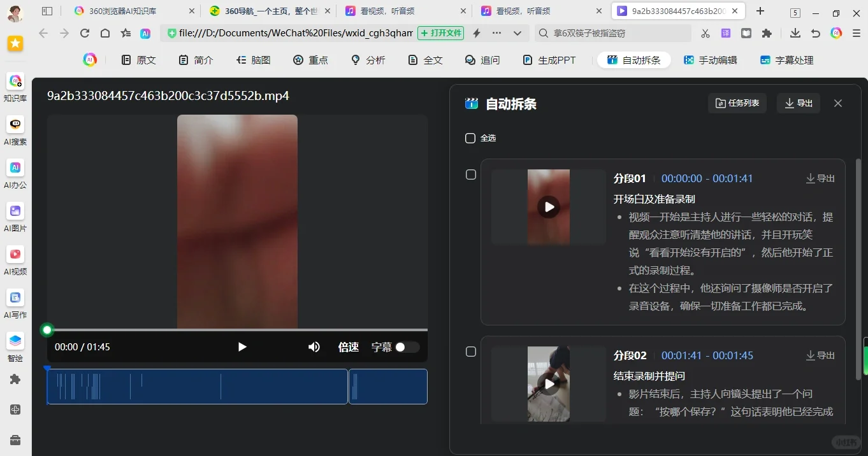Expand the address bar dropdown chevron
The image size is (868, 456).
pyautogui.click(x=517, y=33)
